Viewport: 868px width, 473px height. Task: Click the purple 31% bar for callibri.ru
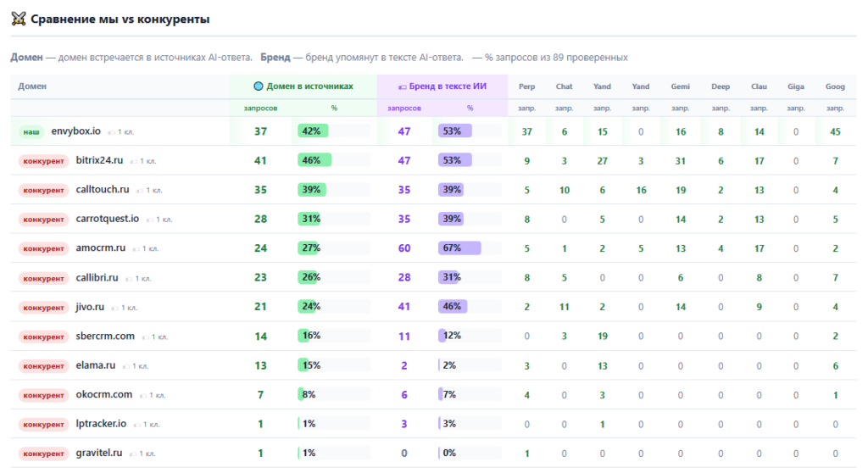click(448, 277)
